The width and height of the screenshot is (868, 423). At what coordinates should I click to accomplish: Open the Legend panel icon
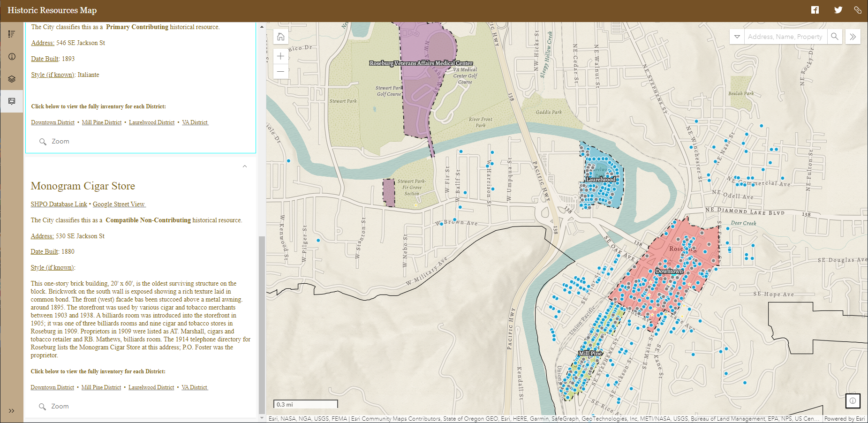[12, 34]
